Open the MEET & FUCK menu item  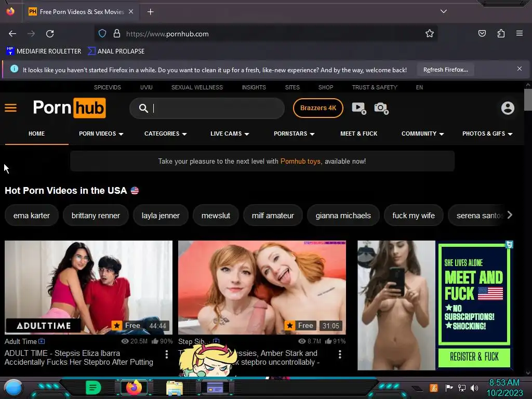[358, 134]
